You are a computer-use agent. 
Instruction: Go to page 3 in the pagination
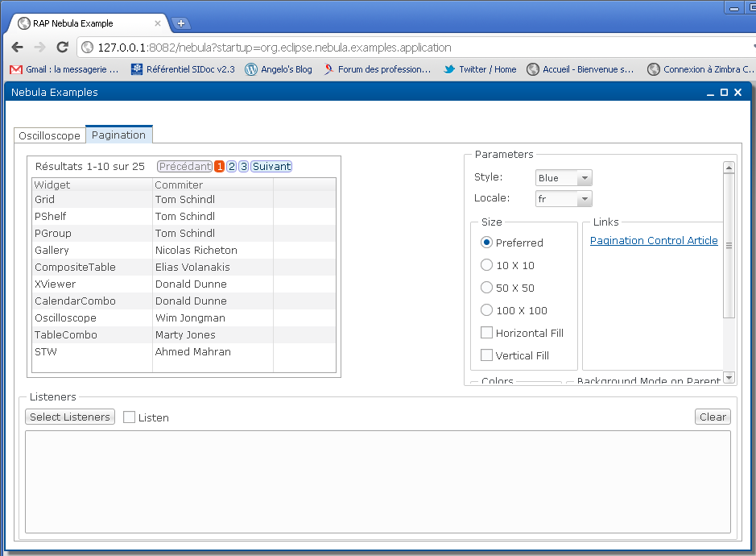(243, 167)
